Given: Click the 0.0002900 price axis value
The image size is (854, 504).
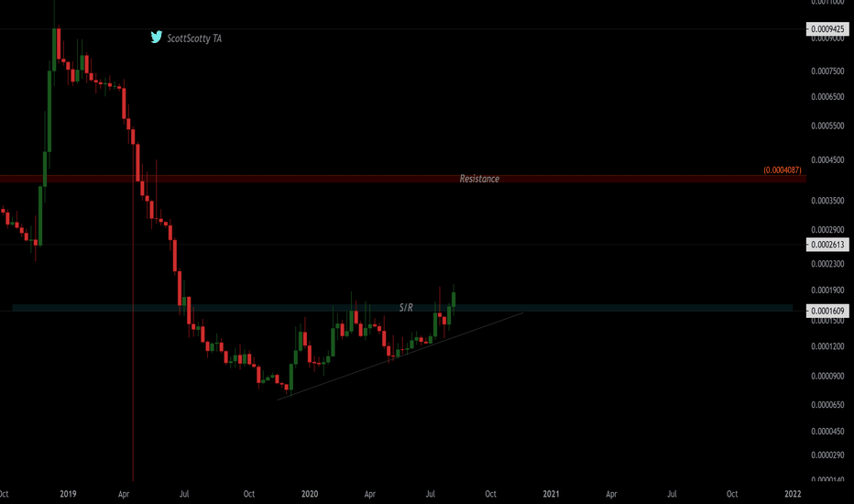Looking at the screenshot, I should (827, 230).
